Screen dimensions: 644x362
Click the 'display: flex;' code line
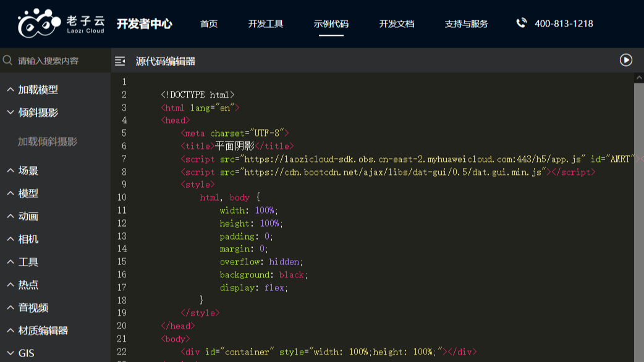tap(254, 288)
